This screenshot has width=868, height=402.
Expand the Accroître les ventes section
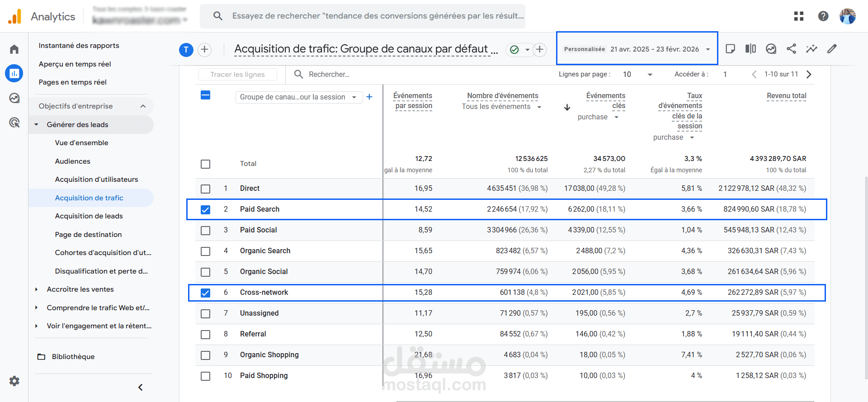point(37,289)
